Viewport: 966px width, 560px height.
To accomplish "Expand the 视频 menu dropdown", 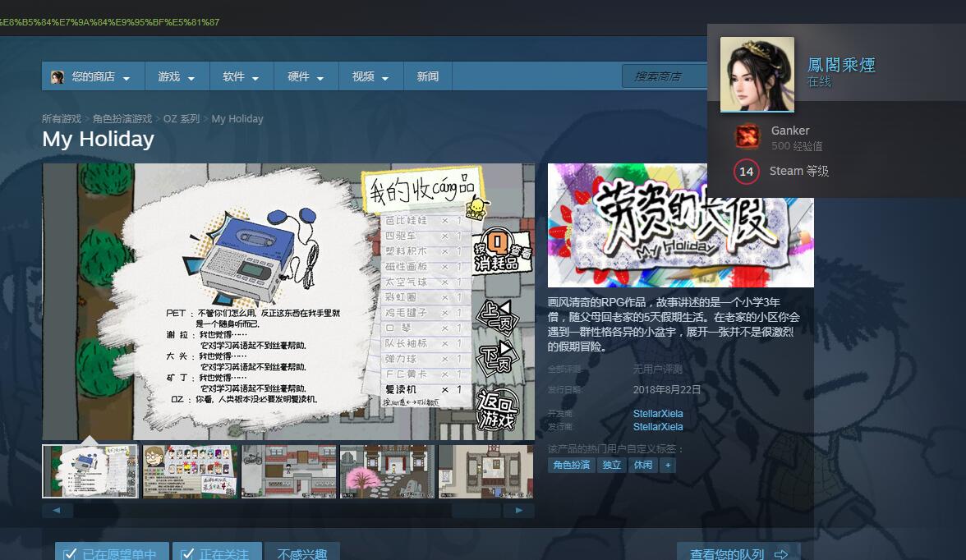I will pyautogui.click(x=371, y=76).
